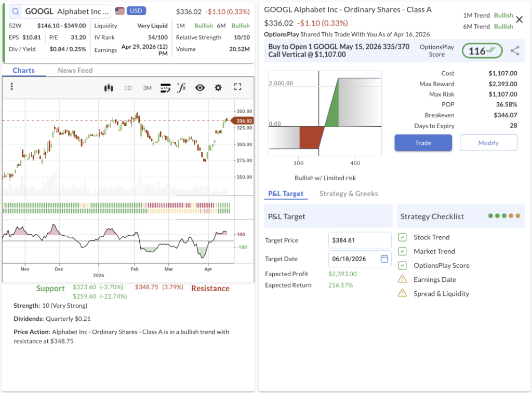This screenshot has width=532, height=393.
Task: Toggle the Market Trend checkbox
Action: [402, 251]
